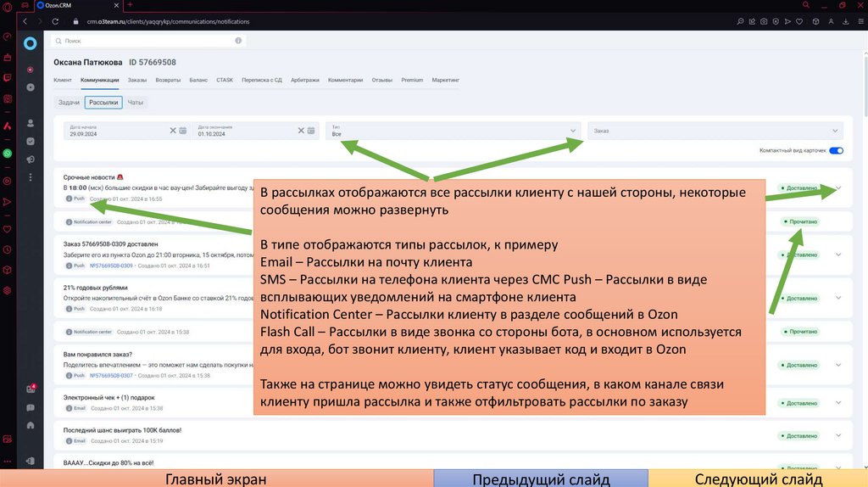
Task: Switch to the Возвраты tab
Action: (x=168, y=80)
